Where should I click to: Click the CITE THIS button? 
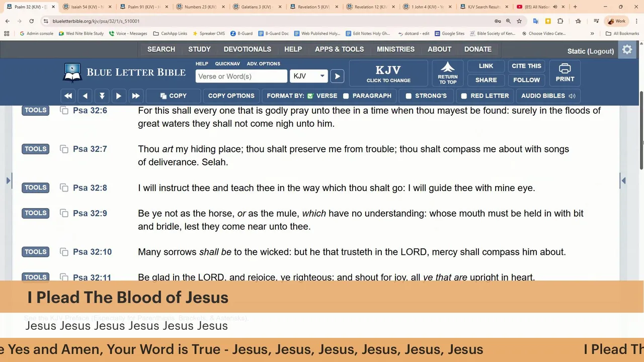coord(526,66)
